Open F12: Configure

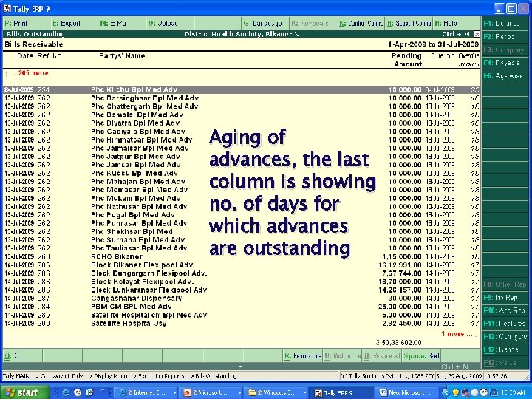[x=505, y=337]
